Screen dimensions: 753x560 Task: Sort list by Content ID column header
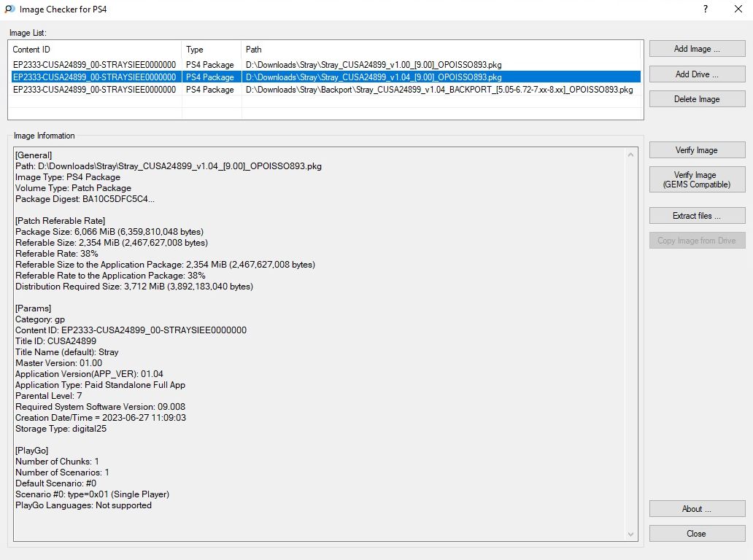[x=95, y=50]
